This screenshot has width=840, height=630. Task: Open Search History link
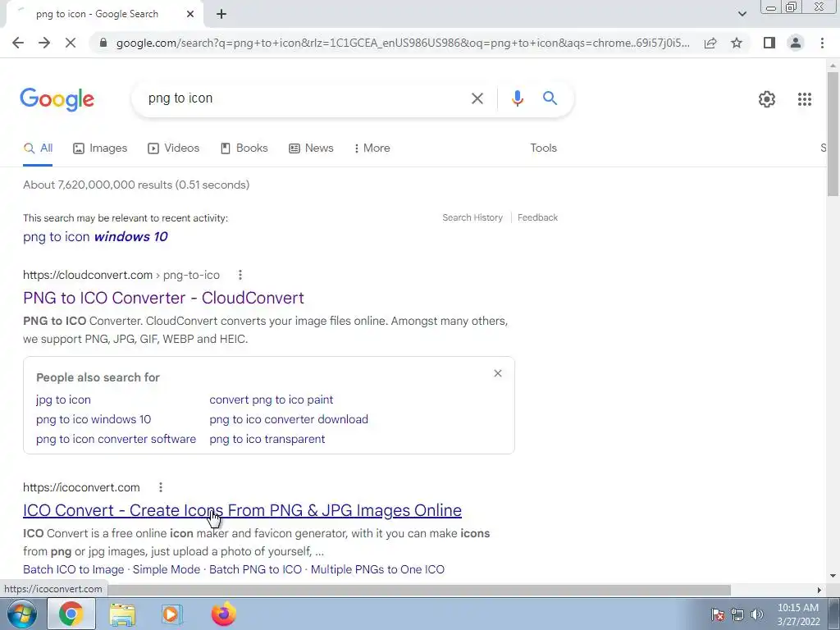(472, 217)
